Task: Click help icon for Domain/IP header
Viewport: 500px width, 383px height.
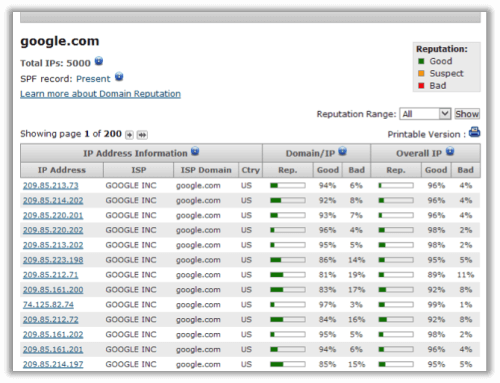Action: click(343, 151)
